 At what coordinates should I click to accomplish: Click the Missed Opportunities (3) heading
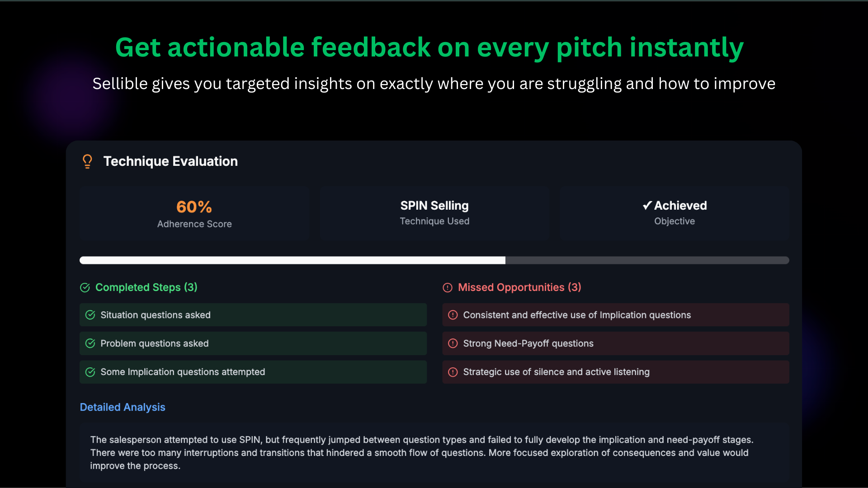519,287
